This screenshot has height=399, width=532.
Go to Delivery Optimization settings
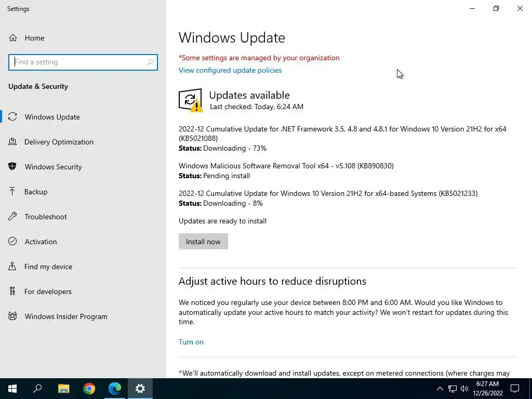pos(83,142)
